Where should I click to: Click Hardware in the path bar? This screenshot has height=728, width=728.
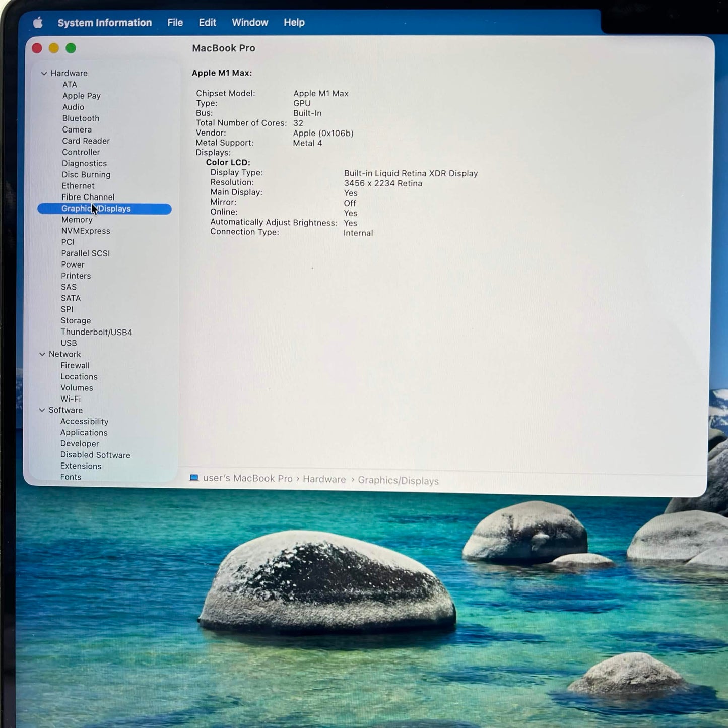point(324,479)
